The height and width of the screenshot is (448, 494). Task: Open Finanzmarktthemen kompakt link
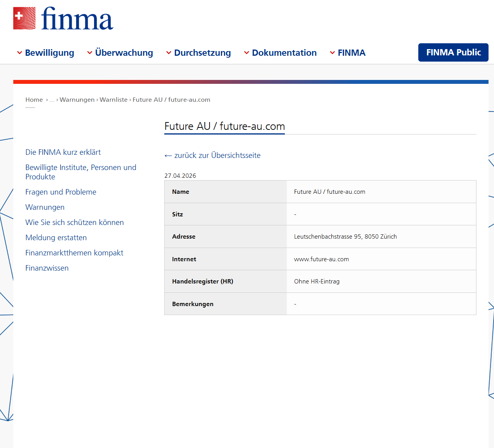pos(74,253)
